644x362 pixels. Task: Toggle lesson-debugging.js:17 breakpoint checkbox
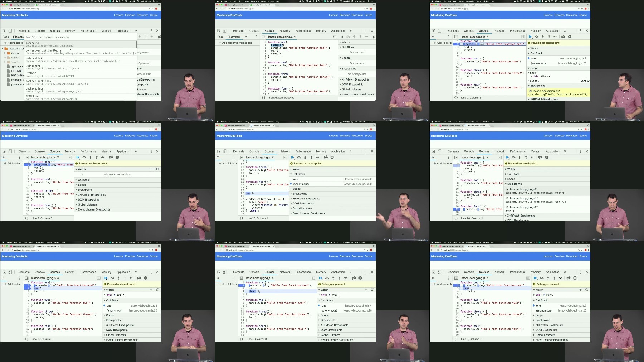507,198
